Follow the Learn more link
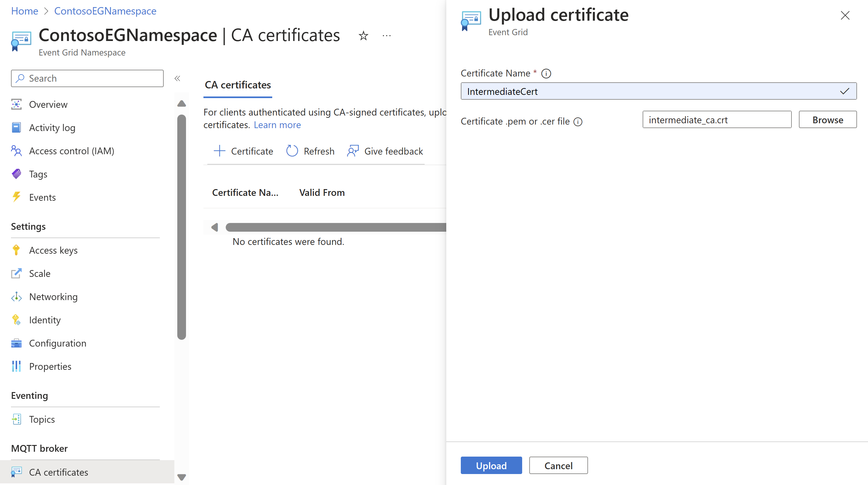Screen dimensions: 868x485 coord(277,125)
